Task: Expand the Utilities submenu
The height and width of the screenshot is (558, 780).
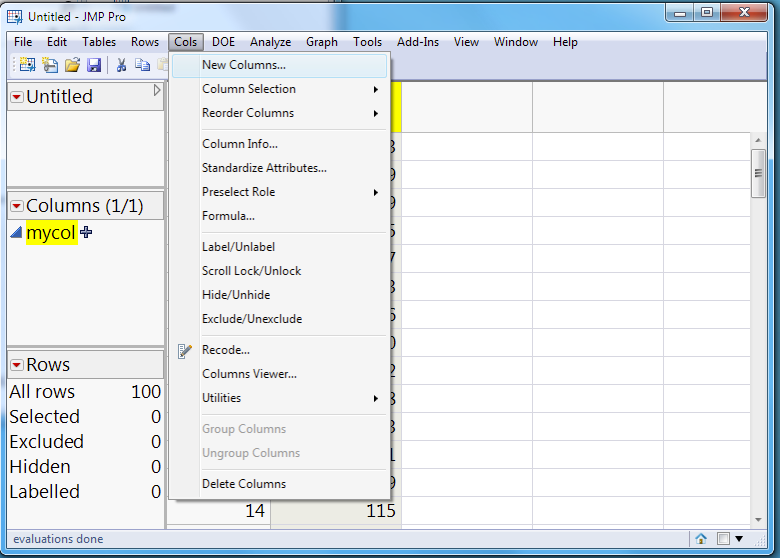Action: click(280, 398)
